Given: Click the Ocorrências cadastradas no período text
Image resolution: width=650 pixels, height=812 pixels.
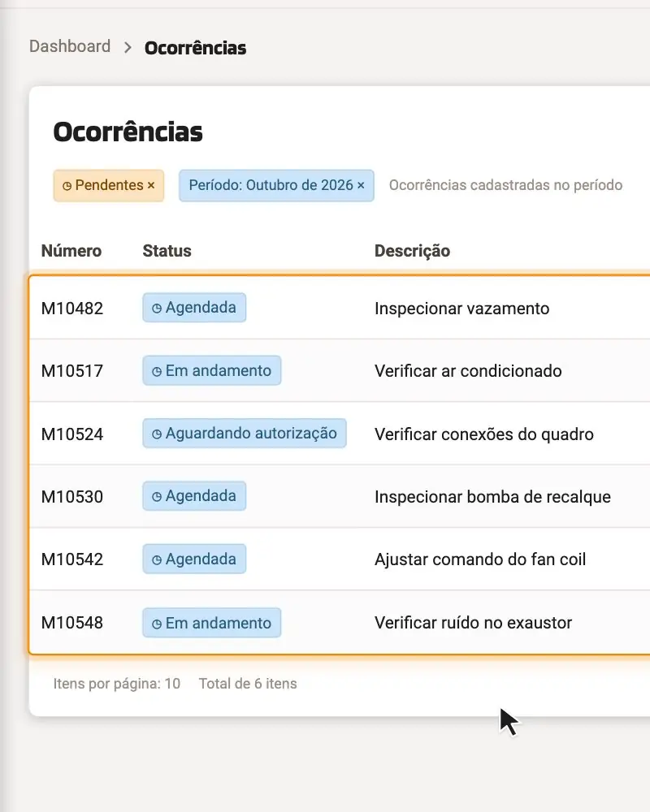Looking at the screenshot, I should pyautogui.click(x=505, y=185).
